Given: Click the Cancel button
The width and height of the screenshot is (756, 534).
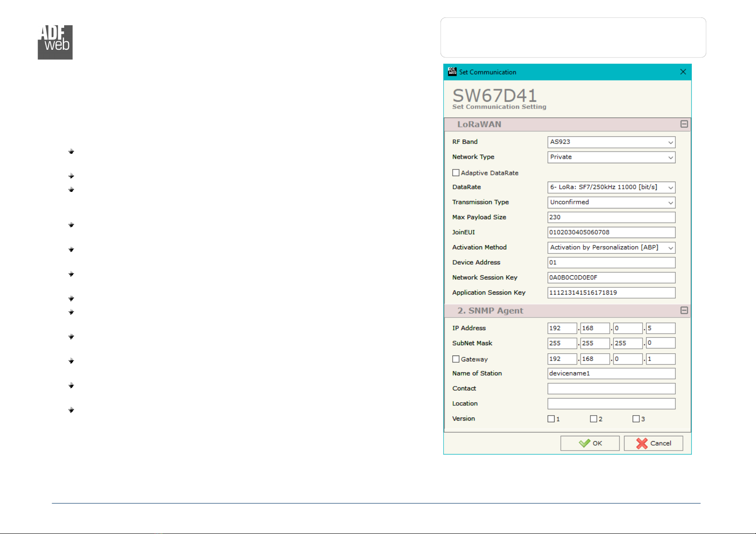Looking at the screenshot, I should 654,443.
